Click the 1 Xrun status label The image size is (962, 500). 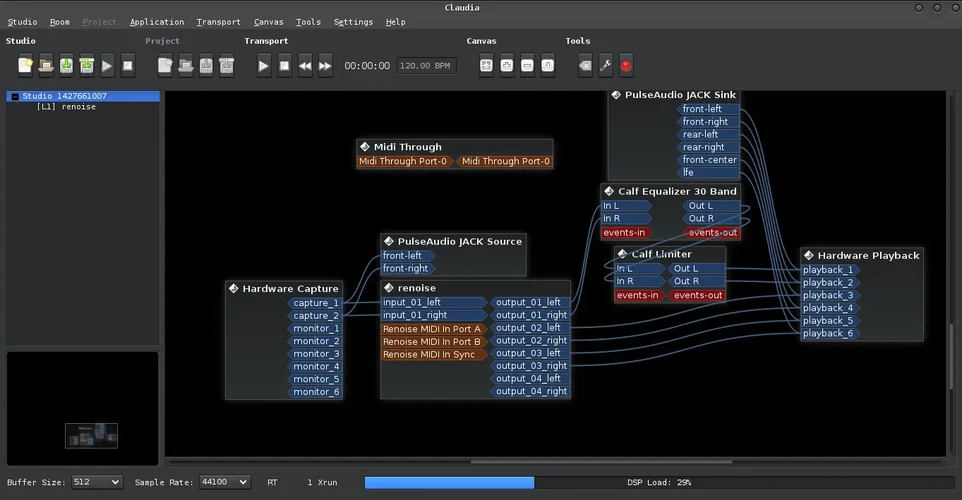pos(322,482)
